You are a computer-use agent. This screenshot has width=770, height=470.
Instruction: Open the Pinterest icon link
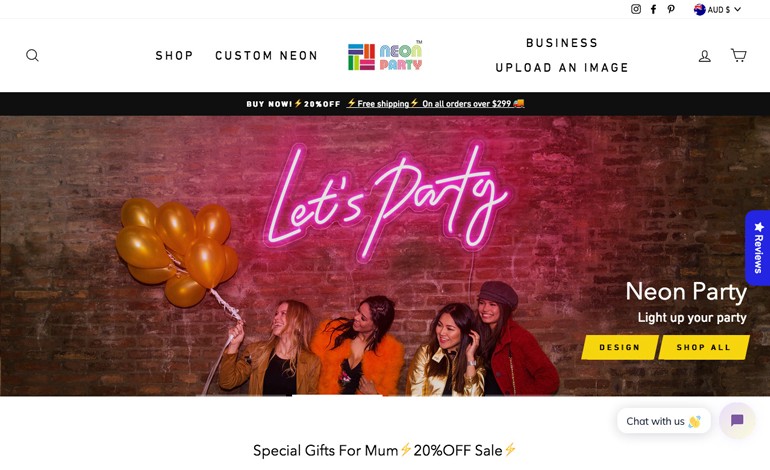tap(671, 9)
